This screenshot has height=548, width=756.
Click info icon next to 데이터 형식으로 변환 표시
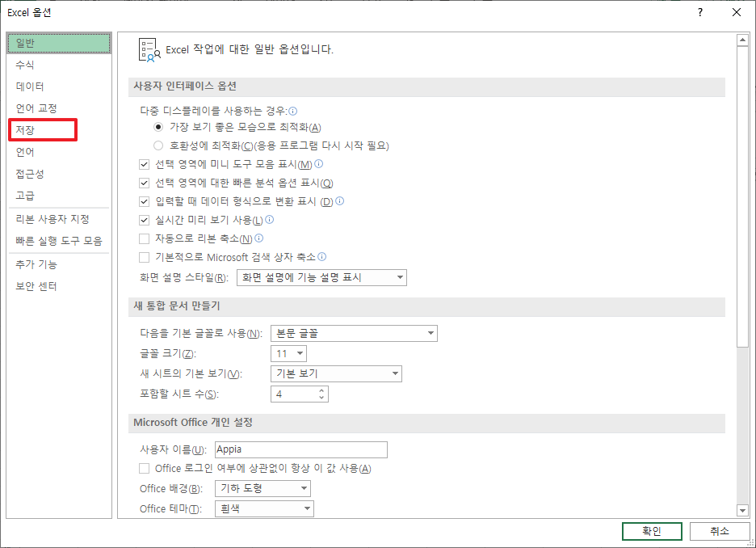[x=339, y=200]
